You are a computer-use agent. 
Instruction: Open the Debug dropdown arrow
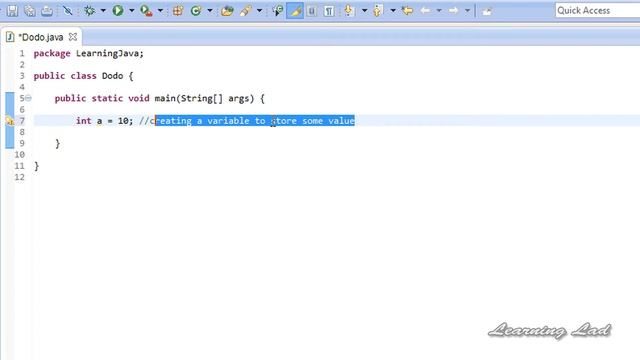pos(103,11)
